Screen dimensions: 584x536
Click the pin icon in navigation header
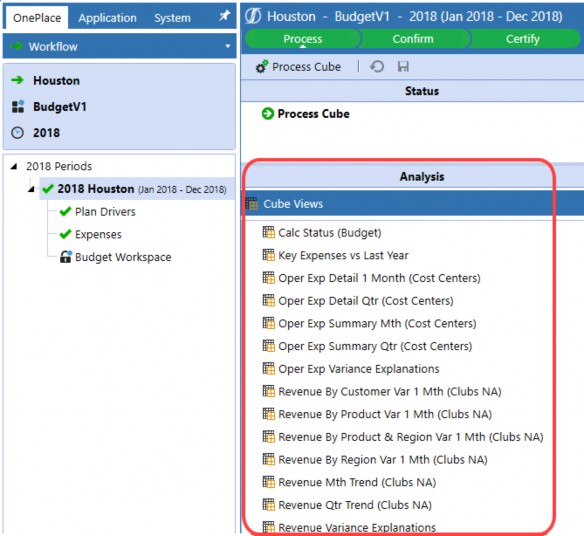tap(224, 16)
